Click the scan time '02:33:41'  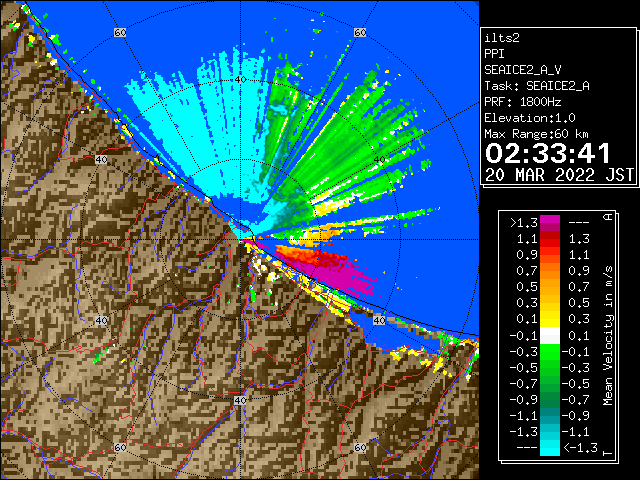point(547,153)
